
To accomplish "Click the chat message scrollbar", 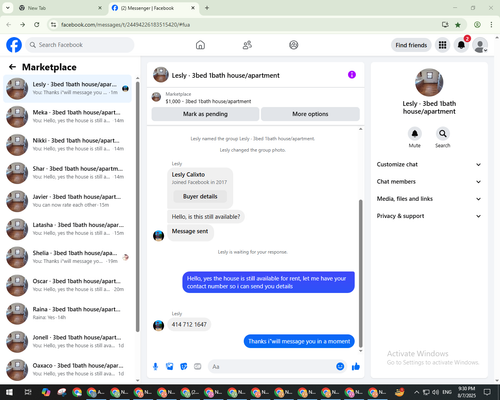I will click(360, 273).
